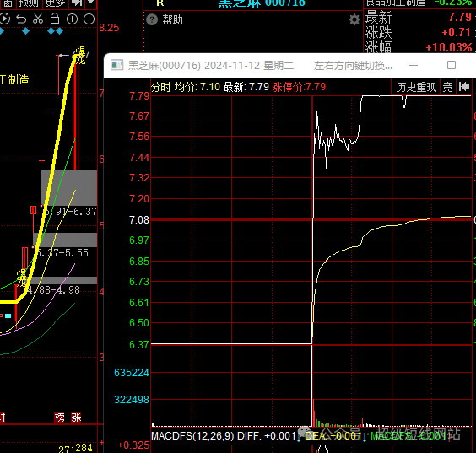Screen dimensions: 476x453
Task: Click the 涨跌 +0.71 change row
Action: click(x=419, y=32)
